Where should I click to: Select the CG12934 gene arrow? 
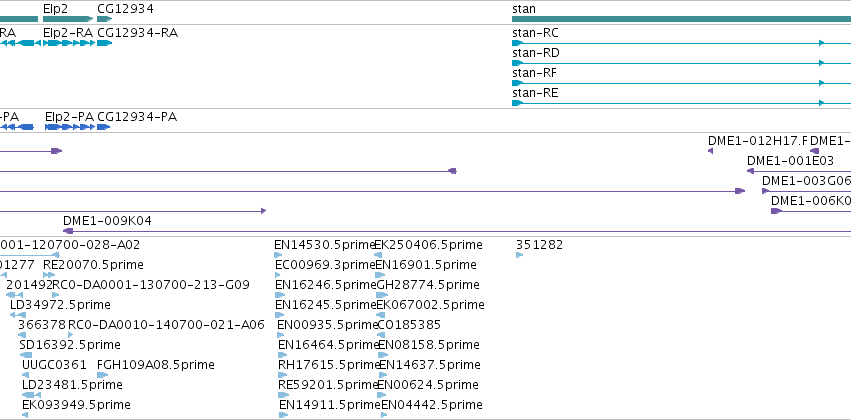click(x=105, y=19)
